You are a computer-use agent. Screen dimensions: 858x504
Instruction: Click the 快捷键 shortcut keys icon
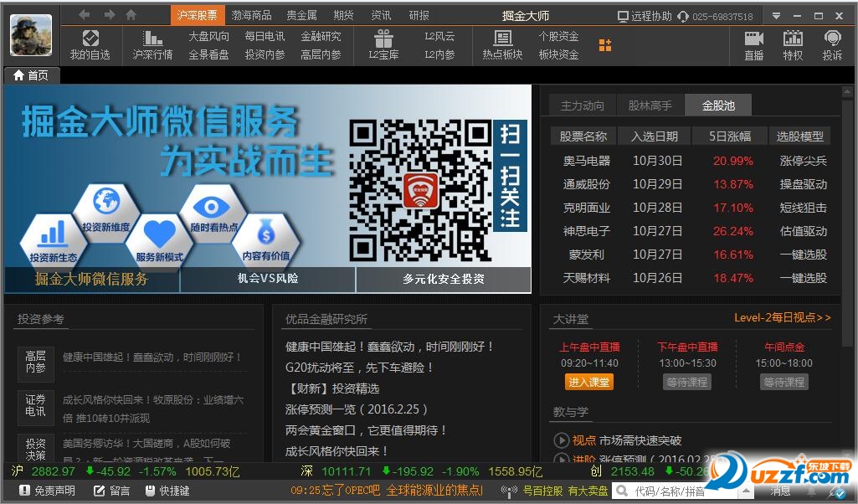pyautogui.click(x=150, y=491)
